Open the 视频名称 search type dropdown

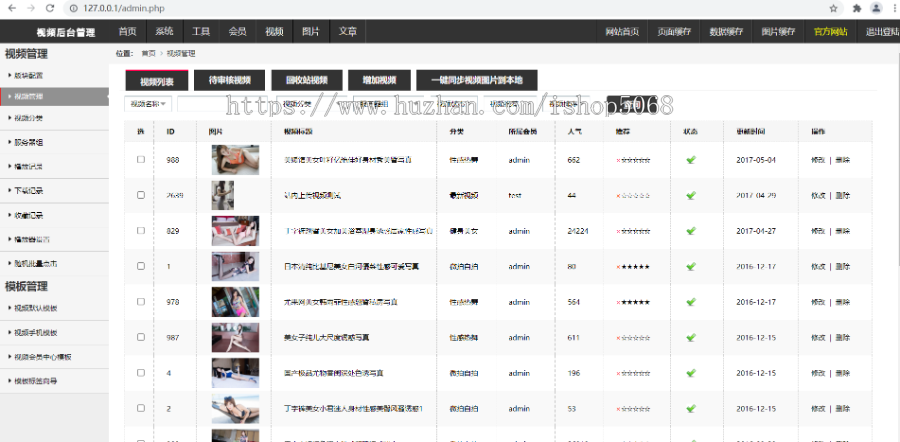tap(149, 103)
